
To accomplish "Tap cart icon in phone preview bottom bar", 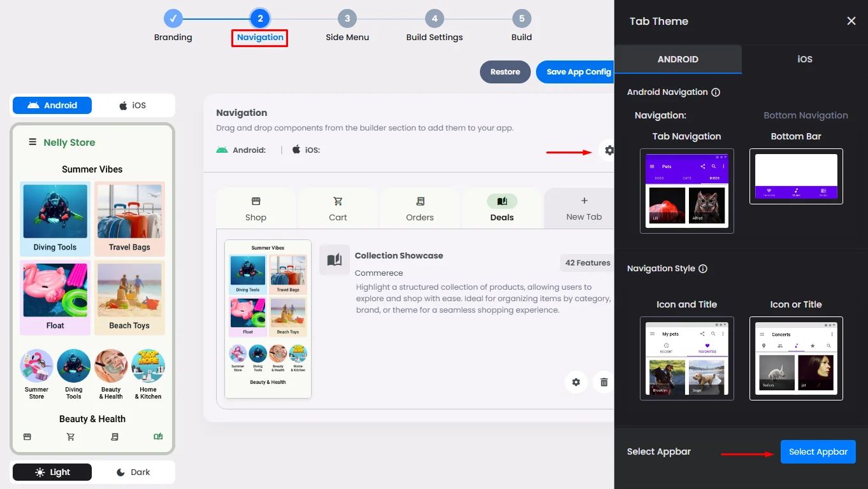I will click(x=71, y=437).
